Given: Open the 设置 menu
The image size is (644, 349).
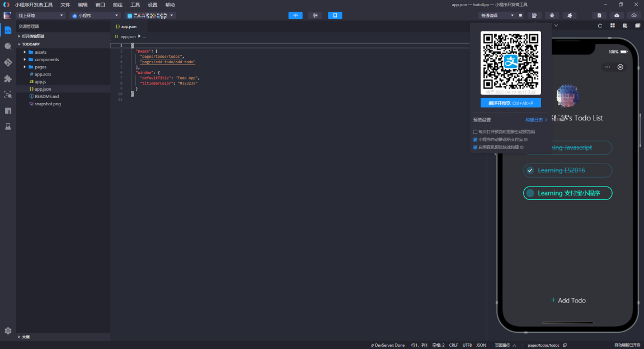Looking at the screenshot, I should [x=152, y=5].
